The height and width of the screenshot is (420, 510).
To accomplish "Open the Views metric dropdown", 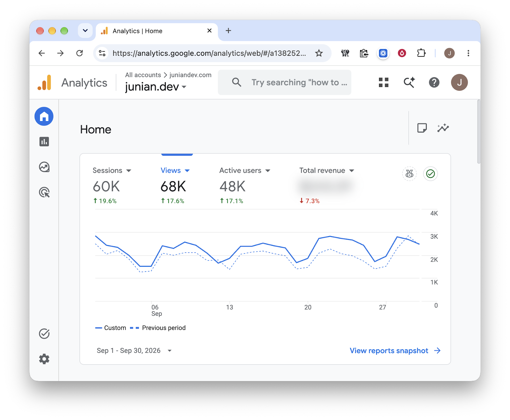I will (x=175, y=170).
